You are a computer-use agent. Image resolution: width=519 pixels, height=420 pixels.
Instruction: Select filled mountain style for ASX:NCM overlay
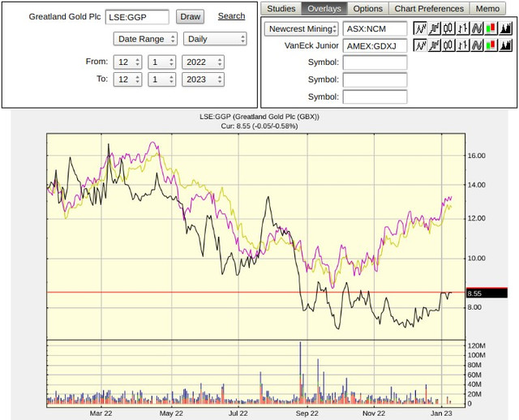(x=505, y=29)
